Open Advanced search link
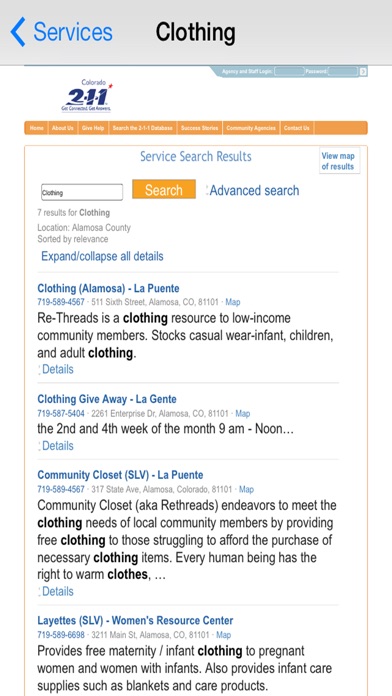 coord(254,190)
